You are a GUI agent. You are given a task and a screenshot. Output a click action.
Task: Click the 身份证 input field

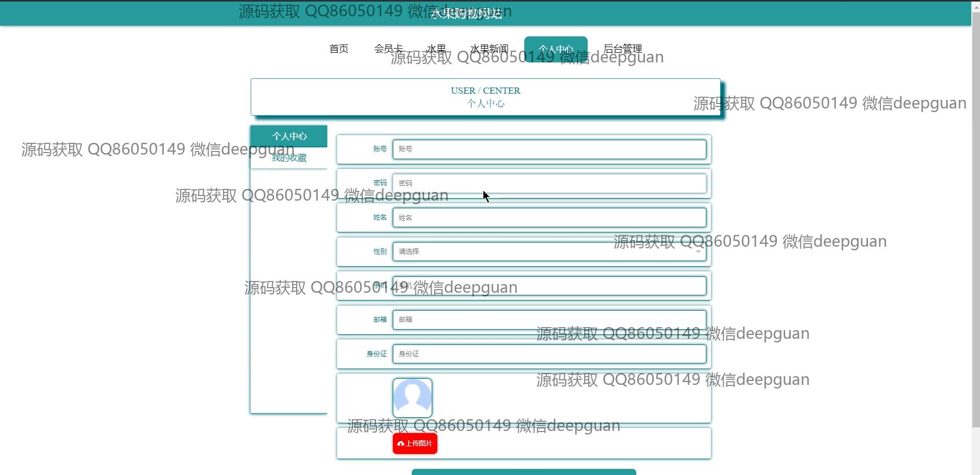(x=549, y=354)
